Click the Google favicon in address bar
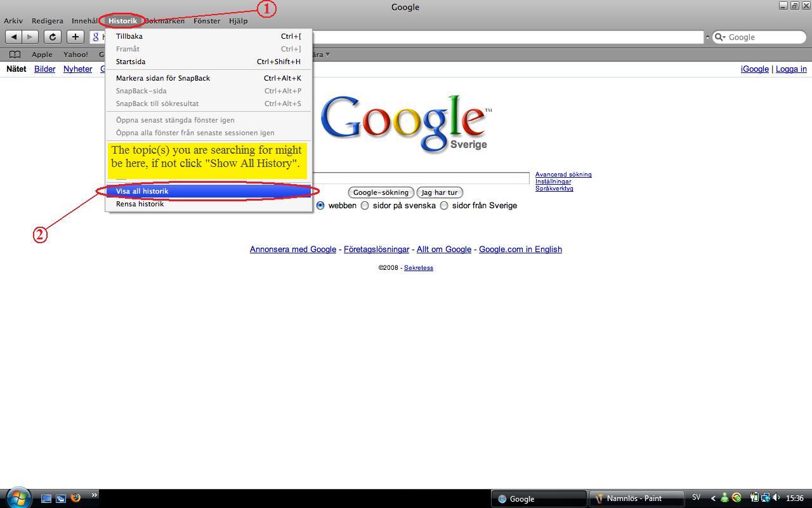The width and height of the screenshot is (812, 508). 96,37
